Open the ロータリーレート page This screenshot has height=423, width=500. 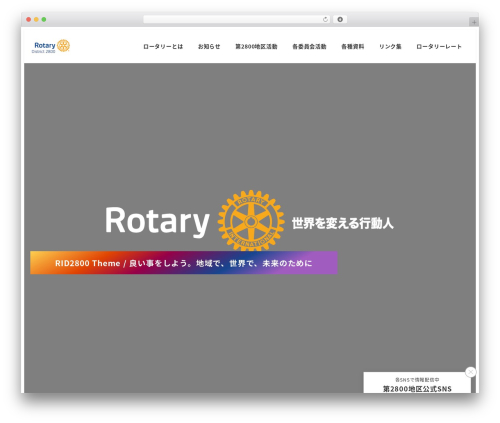tap(439, 47)
